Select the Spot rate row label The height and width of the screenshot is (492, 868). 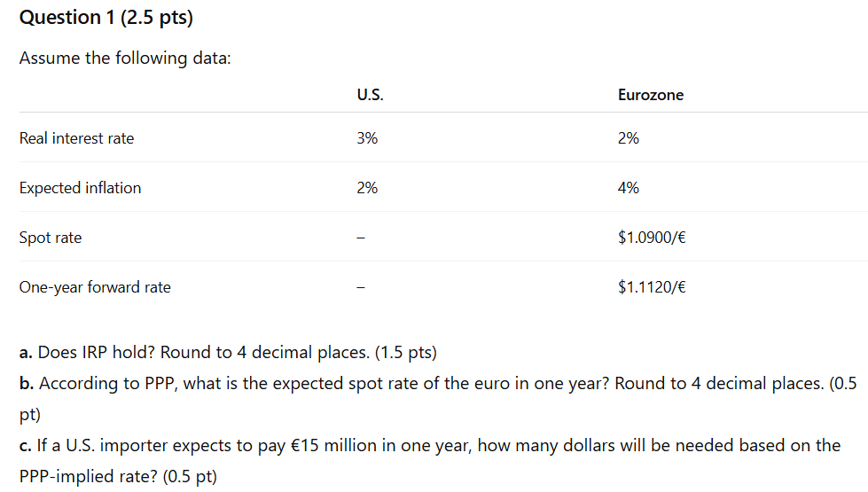pos(51,238)
